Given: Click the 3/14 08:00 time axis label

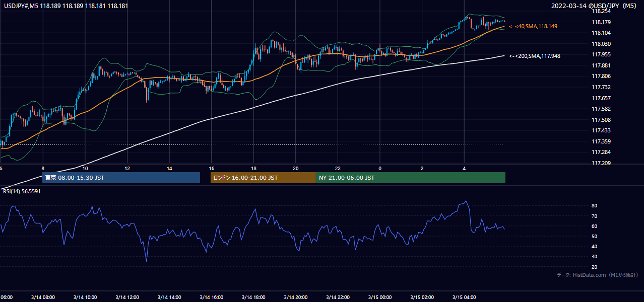Looking at the screenshot, I should coord(43,297).
